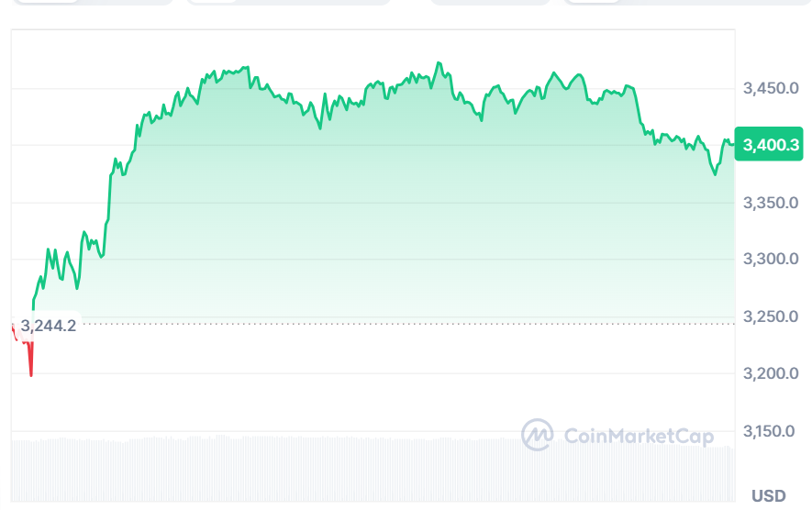Image resolution: width=812 pixels, height=510 pixels.
Task: Click the highest peak of the green price line
Action: tap(439, 63)
